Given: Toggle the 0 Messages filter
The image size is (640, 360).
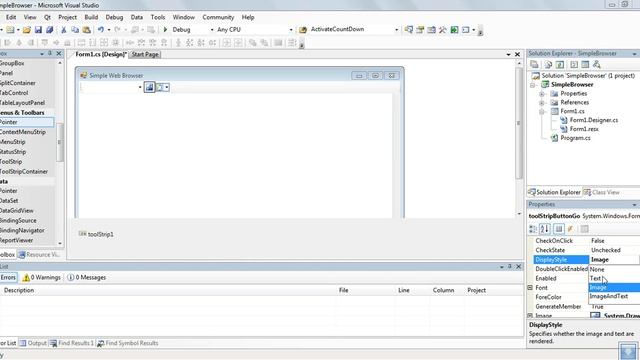Looking at the screenshot, I should point(87,278).
